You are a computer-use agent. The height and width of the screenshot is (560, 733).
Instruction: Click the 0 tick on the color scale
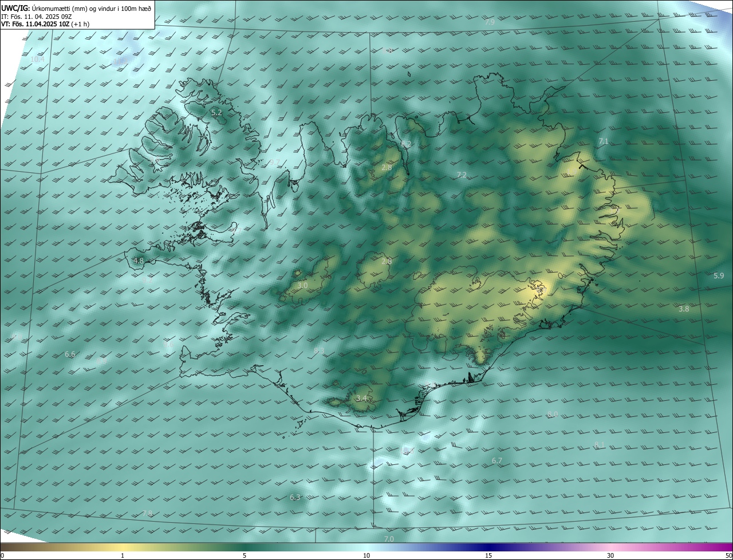pyautogui.click(x=2, y=555)
